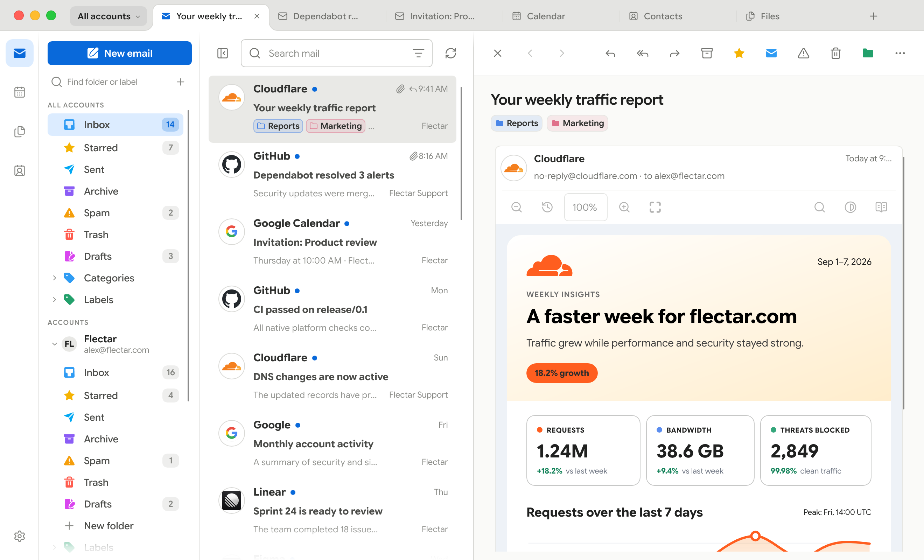Image resolution: width=924 pixels, height=560 pixels.
Task: Open Contacts icon in left rail
Action: 20,171
